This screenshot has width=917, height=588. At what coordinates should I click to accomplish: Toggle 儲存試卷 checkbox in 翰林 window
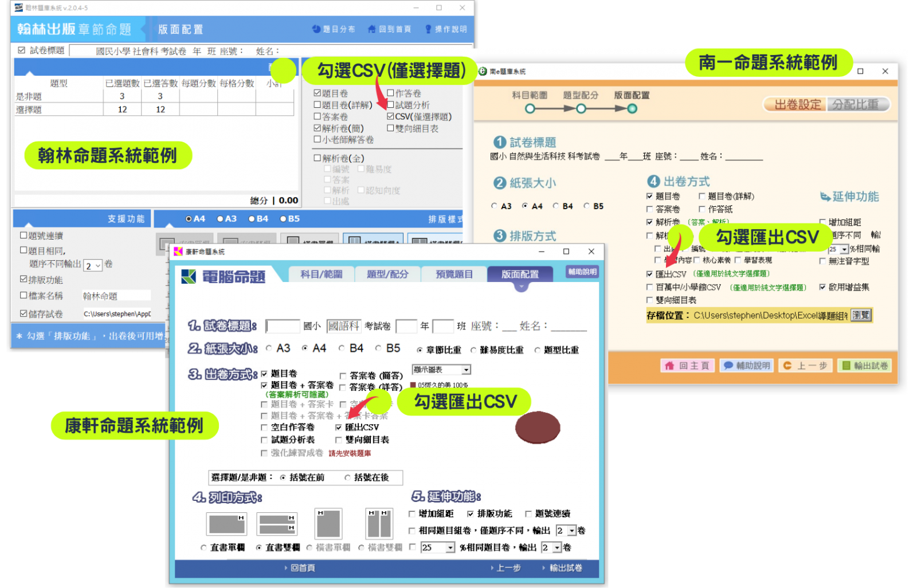[x=23, y=314]
